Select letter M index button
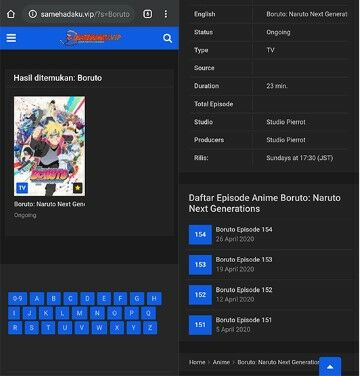360x376 pixels. tap(80, 313)
